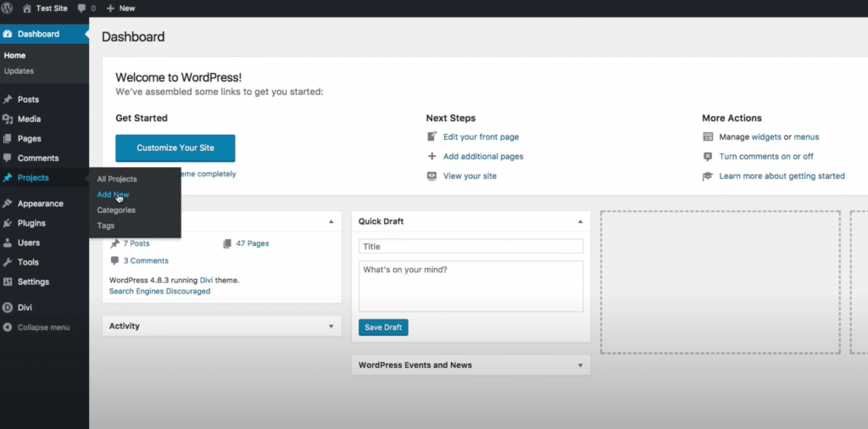This screenshot has width=868, height=429.
Task: Open the 7 Posts link
Action: pyautogui.click(x=136, y=243)
